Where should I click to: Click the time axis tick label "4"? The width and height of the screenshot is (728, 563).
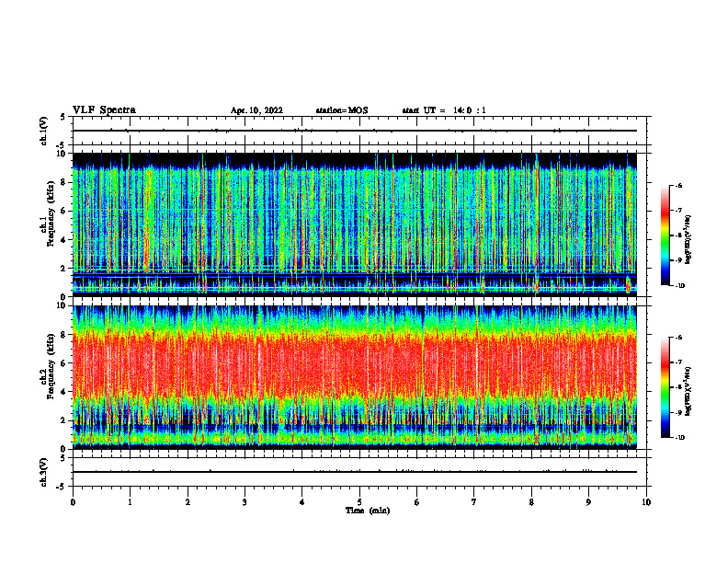[x=301, y=502]
